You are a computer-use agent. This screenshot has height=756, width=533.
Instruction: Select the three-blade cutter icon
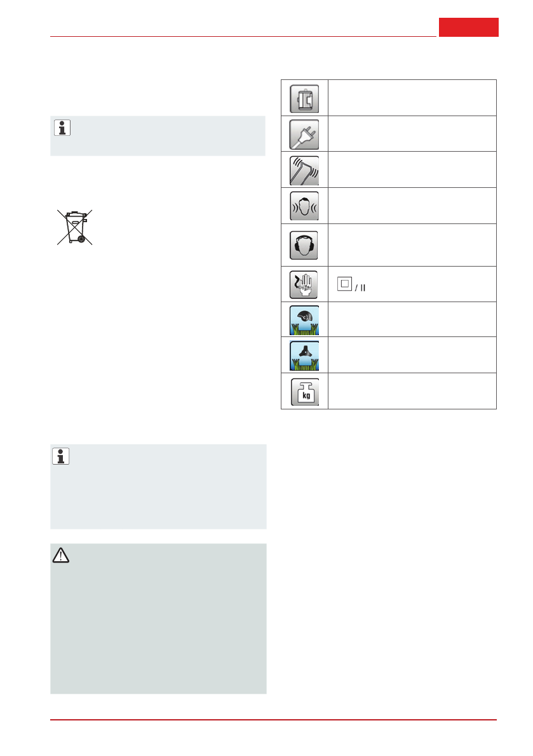pos(304,355)
